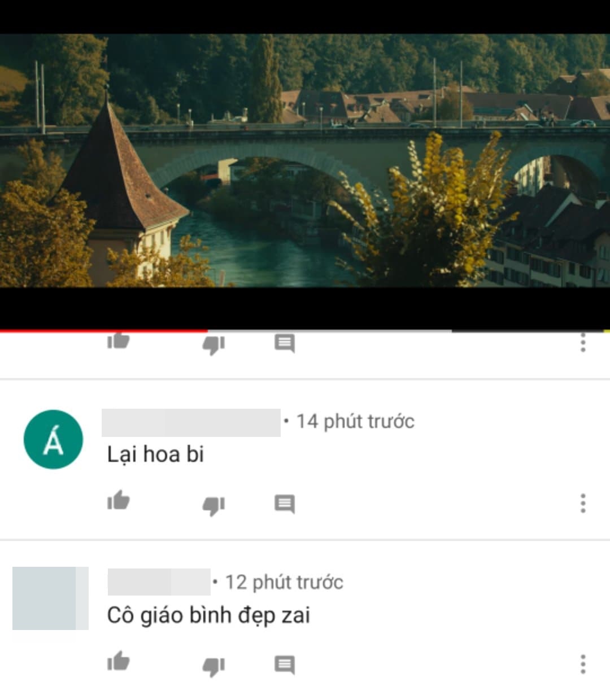Open the teal 'Á' avatar profile
Viewport: 610px width, 700px height.
(x=53, y=439)
